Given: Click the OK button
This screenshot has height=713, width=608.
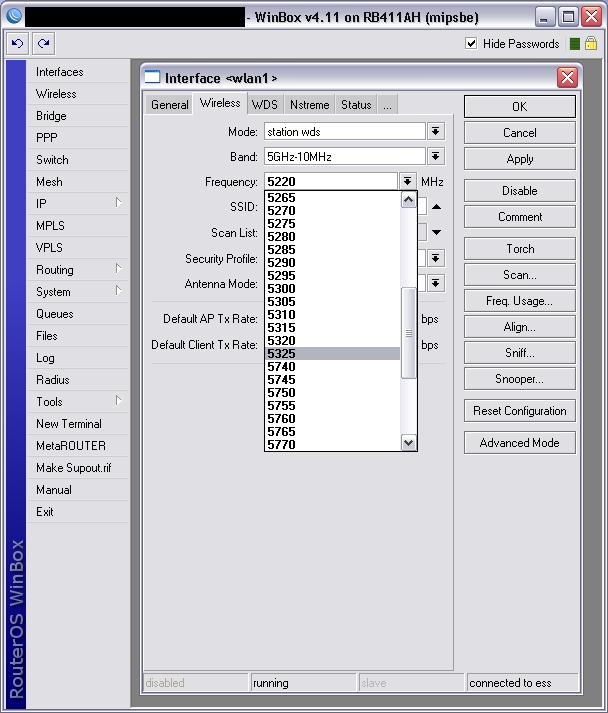Looking at the screenshot, I should click(520, 106).
